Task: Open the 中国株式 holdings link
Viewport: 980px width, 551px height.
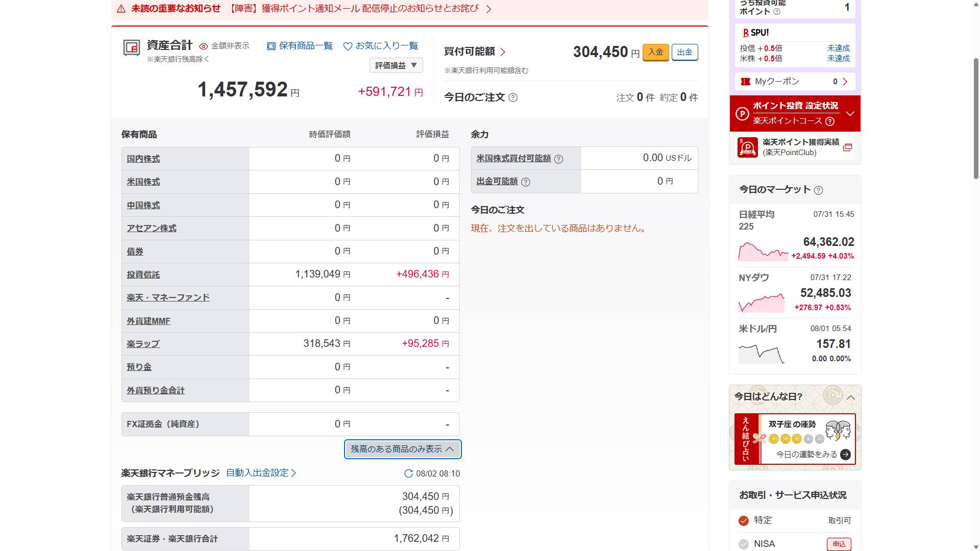Action: click(143, 206)
